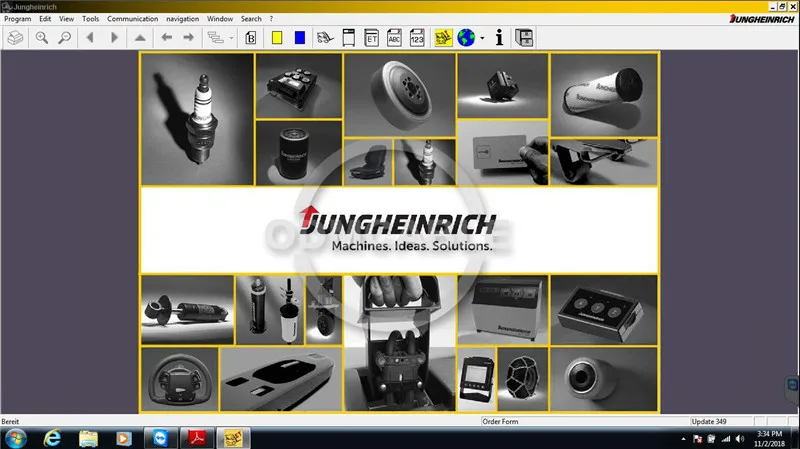Expand the globe dropdown arrow
The height and width of the screenshot is (449, 800).
482,38
